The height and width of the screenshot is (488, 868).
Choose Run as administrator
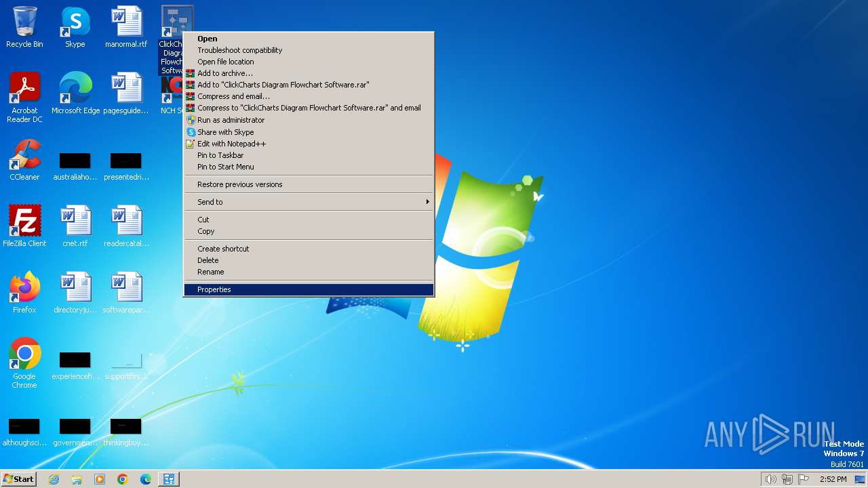pos(309,120)
